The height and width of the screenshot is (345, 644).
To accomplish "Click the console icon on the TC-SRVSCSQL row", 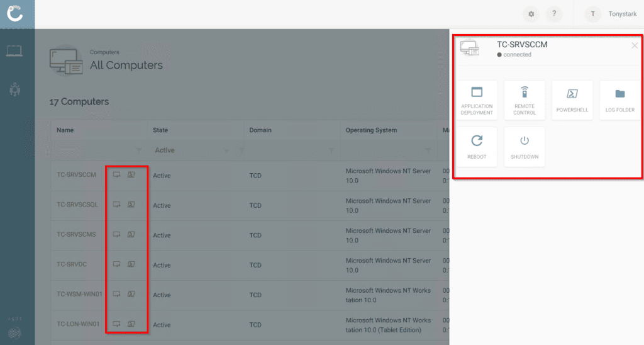I will [x=131, y=205].
